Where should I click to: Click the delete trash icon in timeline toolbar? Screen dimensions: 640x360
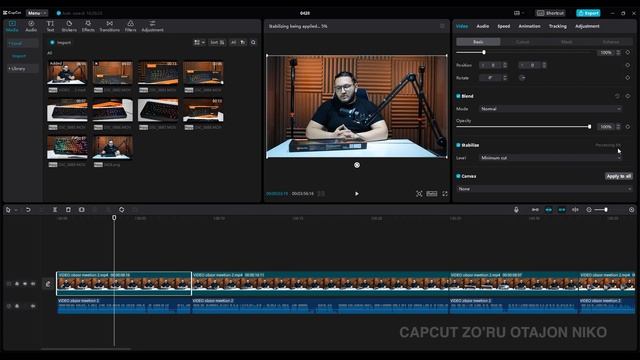[68, 210]
